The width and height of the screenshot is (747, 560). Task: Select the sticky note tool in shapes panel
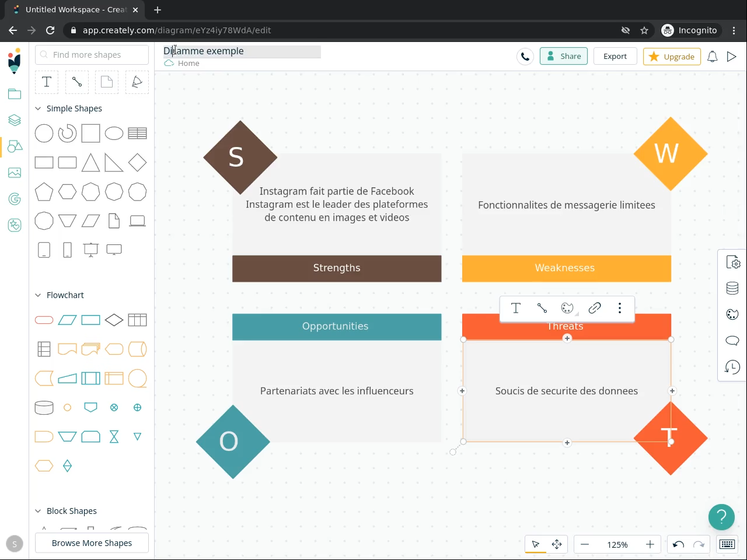[107, 82]
